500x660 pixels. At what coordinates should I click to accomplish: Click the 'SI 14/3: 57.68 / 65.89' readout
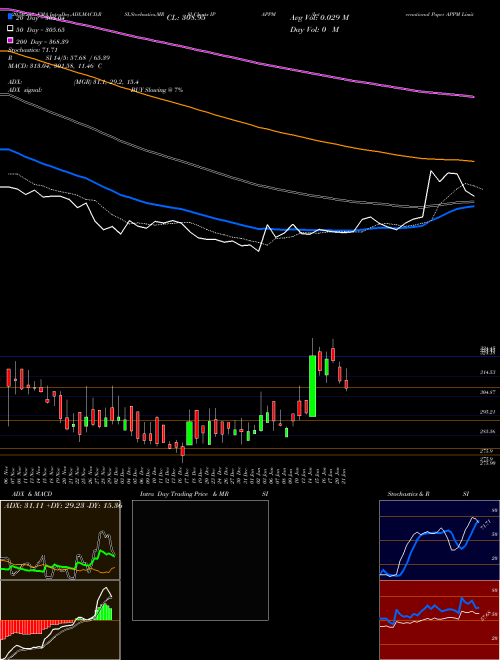click(x=78, y=58)
